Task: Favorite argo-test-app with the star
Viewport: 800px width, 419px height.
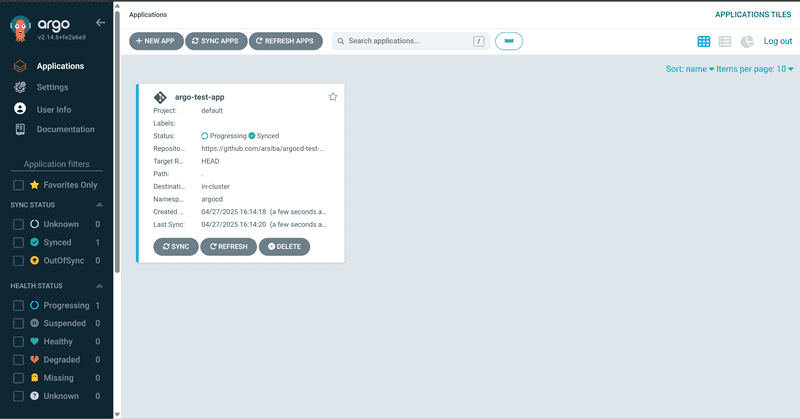Action: [333, 96]
